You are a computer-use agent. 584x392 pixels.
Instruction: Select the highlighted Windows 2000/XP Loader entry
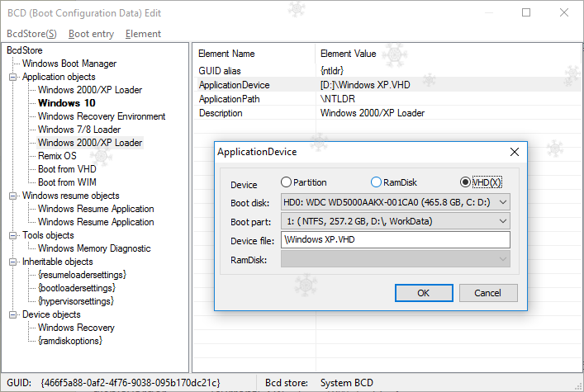[x=90, y=143]
